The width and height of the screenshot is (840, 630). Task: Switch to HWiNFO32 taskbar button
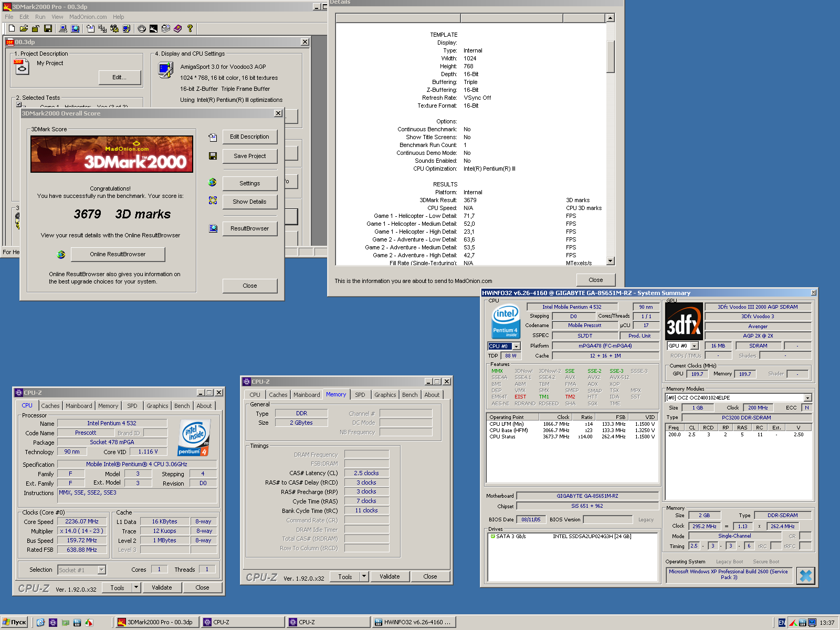[414, 622]
